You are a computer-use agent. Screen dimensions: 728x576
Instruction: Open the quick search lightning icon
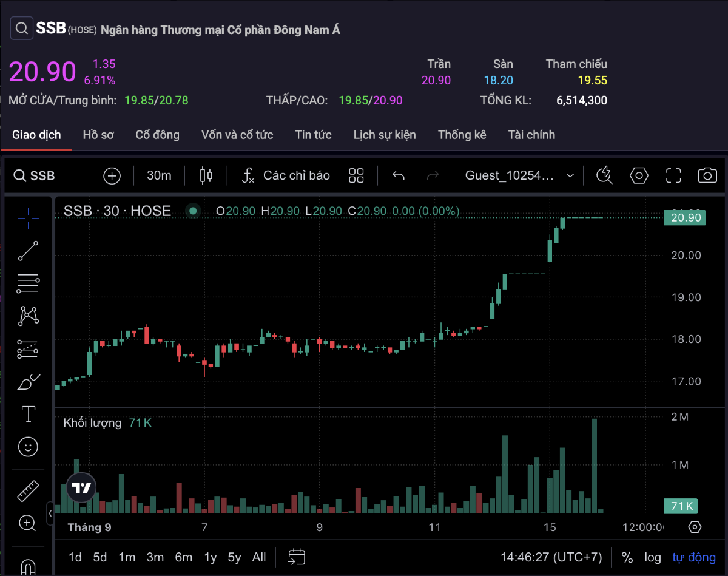(604, 176)
